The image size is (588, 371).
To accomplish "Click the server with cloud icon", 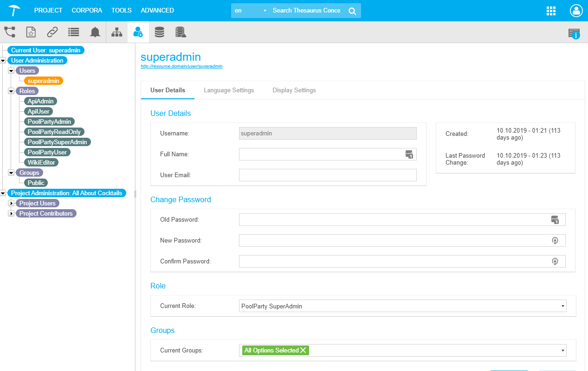I will 181,32.
